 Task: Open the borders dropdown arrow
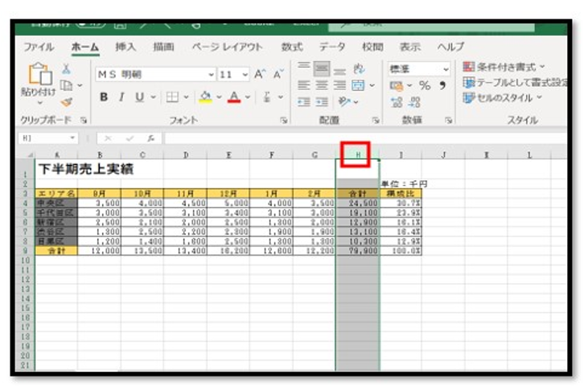[x=186, y=97]
